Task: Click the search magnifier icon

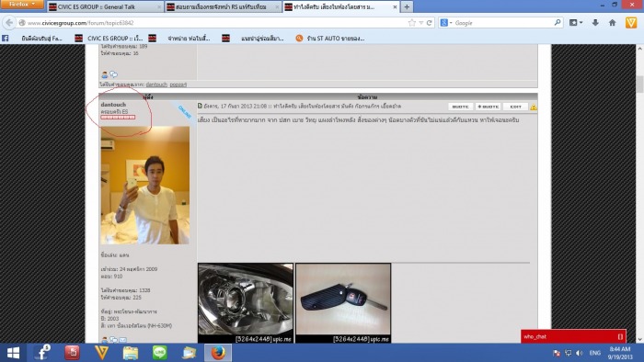Action: pyautogui.click(x=558, y=23)
